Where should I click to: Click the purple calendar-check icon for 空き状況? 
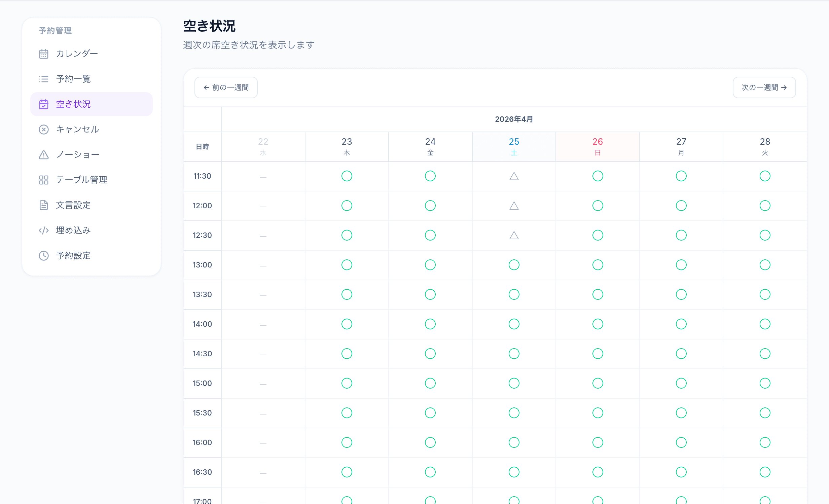point(44,104)
